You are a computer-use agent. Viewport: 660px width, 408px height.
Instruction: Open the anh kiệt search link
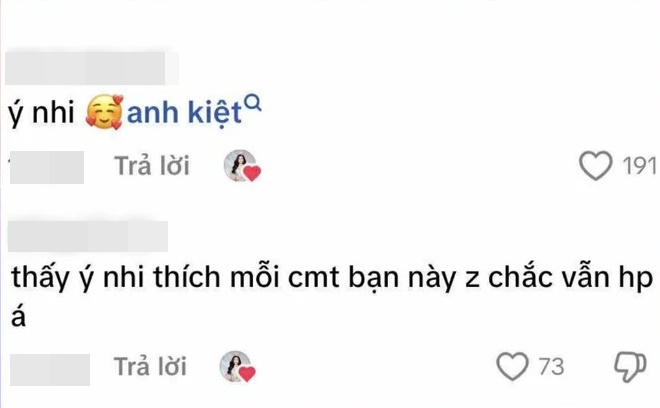(x=184, y=113)
